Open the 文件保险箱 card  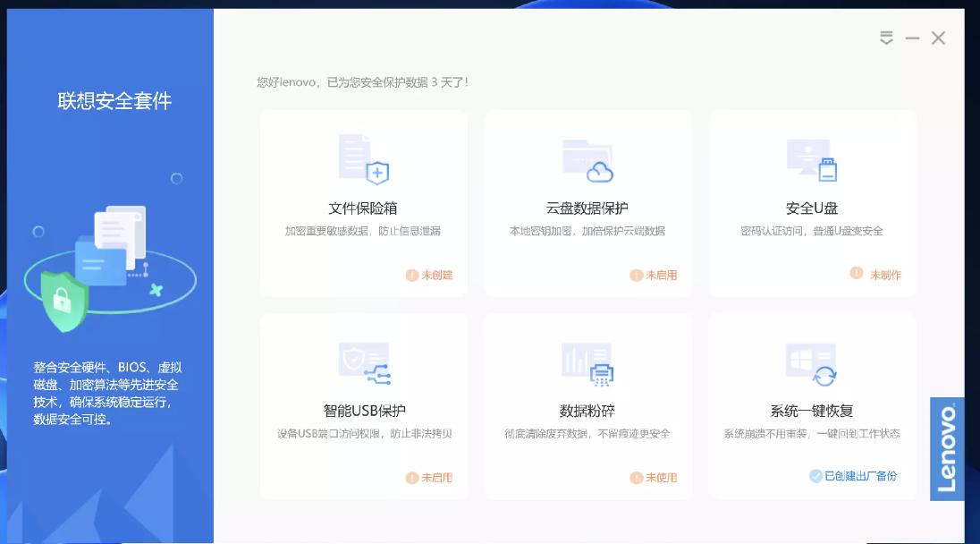pyautogui.click(x=363, y=202)
